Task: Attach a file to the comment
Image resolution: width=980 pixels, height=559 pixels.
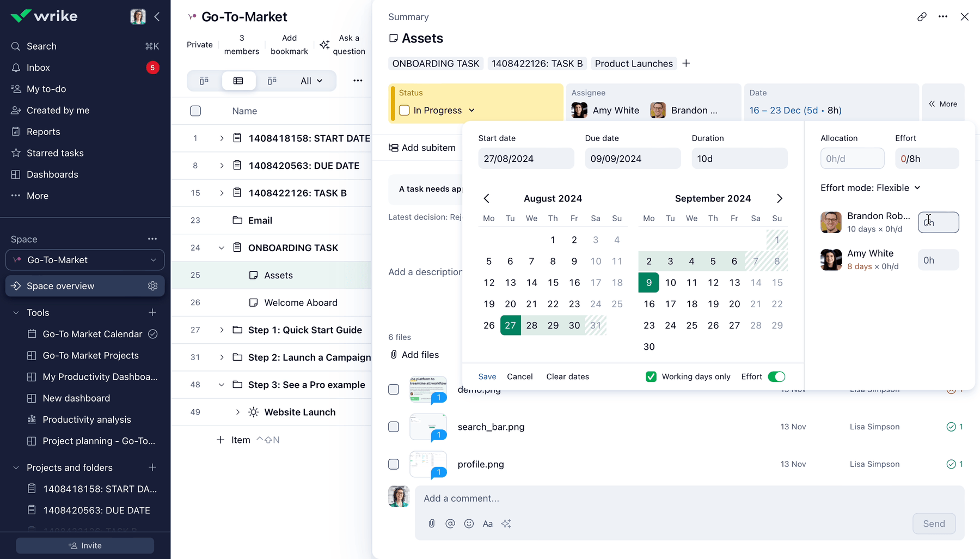Action: point(432,524)
